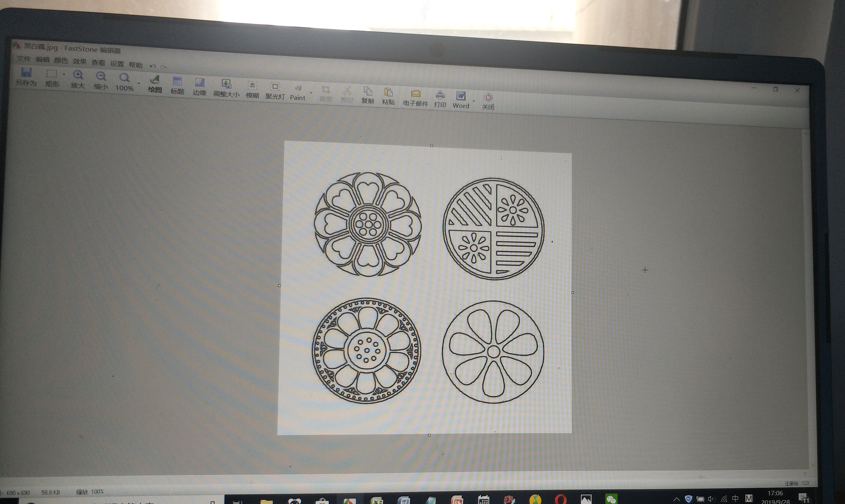The width and height of the screenshot is (845, 504).
Task: Click the volume speaker tray icon
Action: click(x=711, y=499)
